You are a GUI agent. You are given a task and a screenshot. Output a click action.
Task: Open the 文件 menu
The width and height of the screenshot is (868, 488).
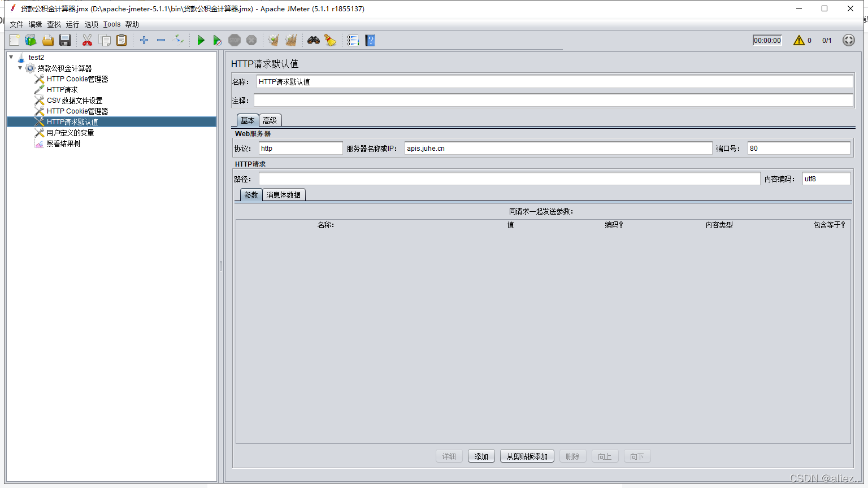pyautogui.click(x=16, y=24)
